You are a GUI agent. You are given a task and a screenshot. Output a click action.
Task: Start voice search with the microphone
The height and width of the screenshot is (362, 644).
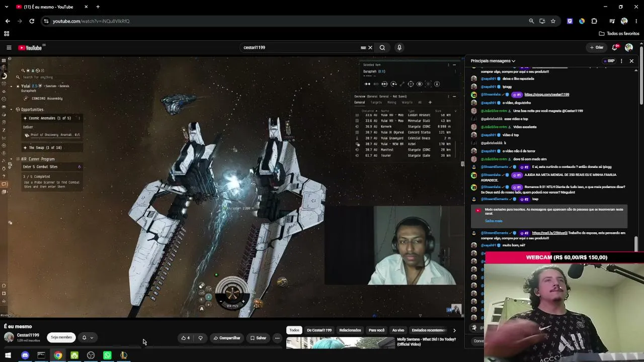tap(399, 48)
